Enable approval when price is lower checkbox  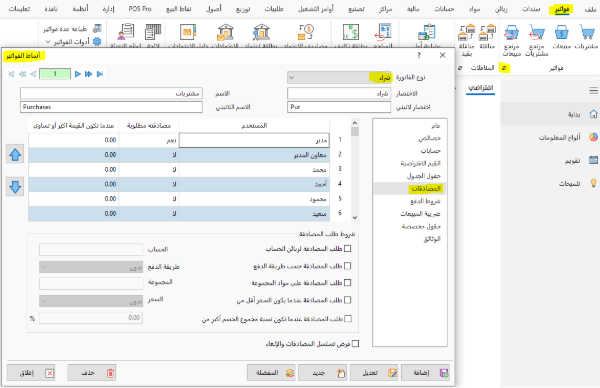(x=347, y=300)
